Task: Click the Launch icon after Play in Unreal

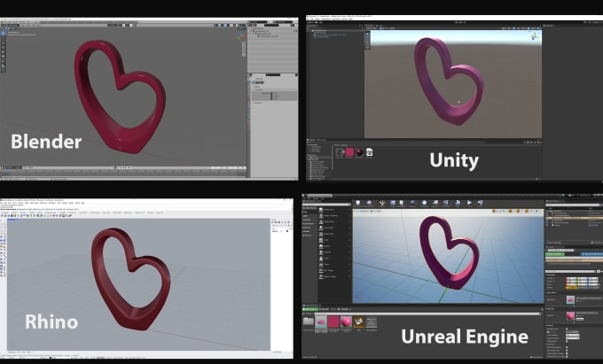Action: [480, 203]
